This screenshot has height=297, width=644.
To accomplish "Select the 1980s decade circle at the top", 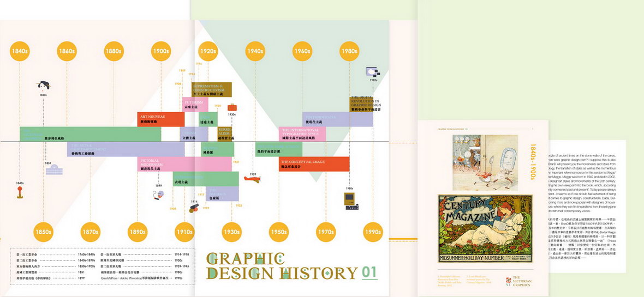I will click(x=349, y=51).
